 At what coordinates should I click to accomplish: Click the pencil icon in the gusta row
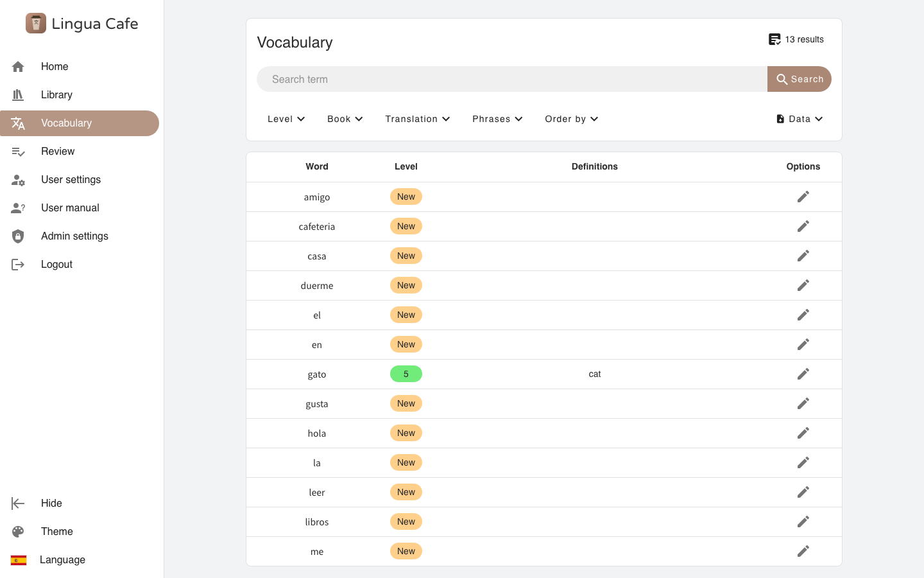(803, 403)
